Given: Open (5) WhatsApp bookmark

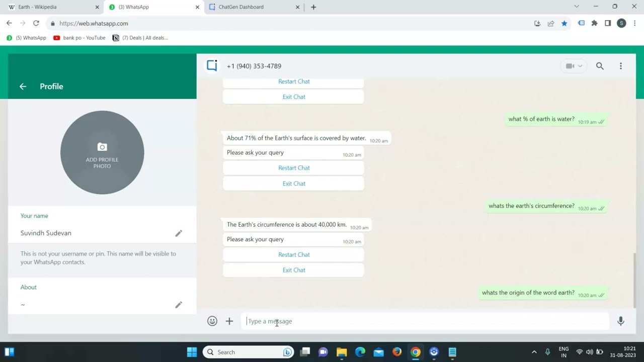Looking at the screenshot, I should click(x=26, y=38).
